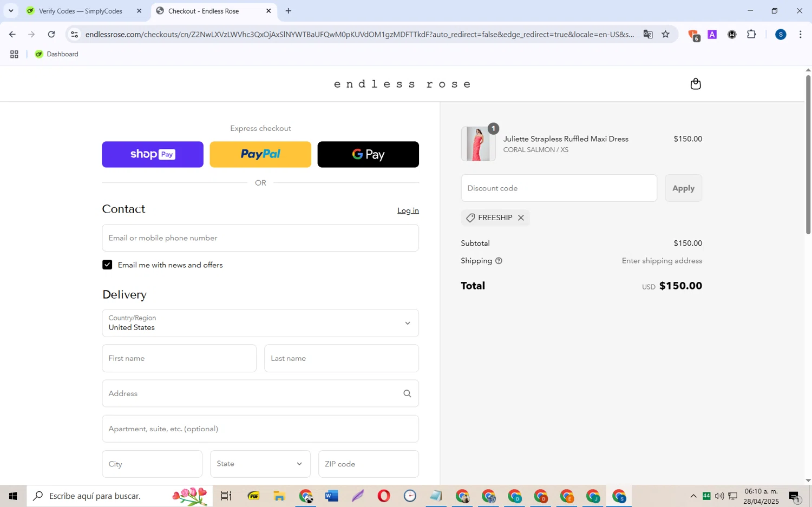Screen dimensions: 812x507
Task: Open Opera browser from taskbar
Action: [384, 496]
